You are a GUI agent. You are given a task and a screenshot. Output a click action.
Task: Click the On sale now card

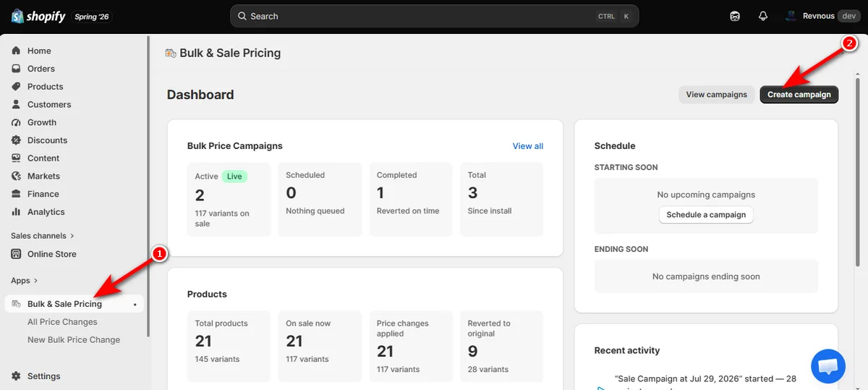coord(320,347)
